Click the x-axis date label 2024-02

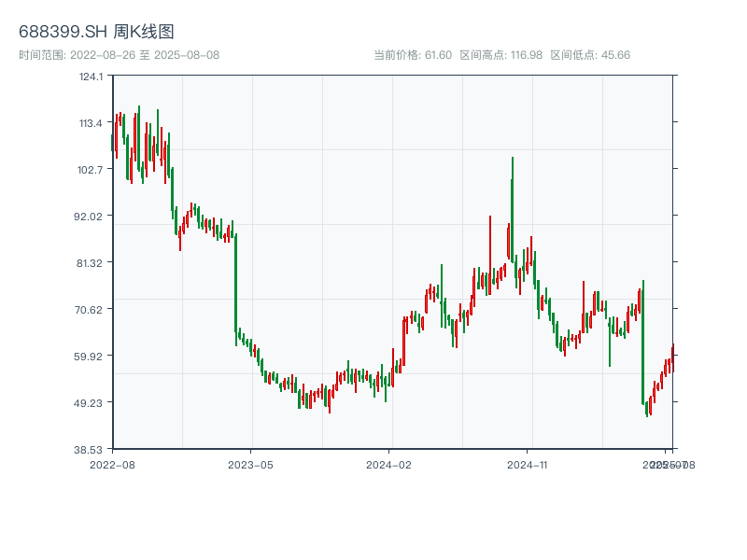(388, 465)
